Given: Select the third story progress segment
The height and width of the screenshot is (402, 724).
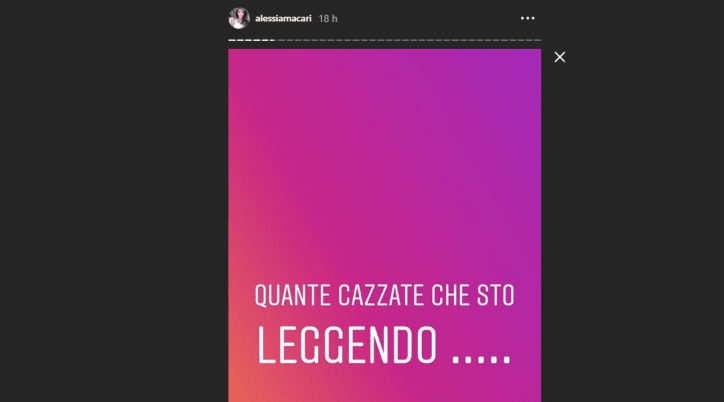Looking at the screenshot, I should point(248,40).
